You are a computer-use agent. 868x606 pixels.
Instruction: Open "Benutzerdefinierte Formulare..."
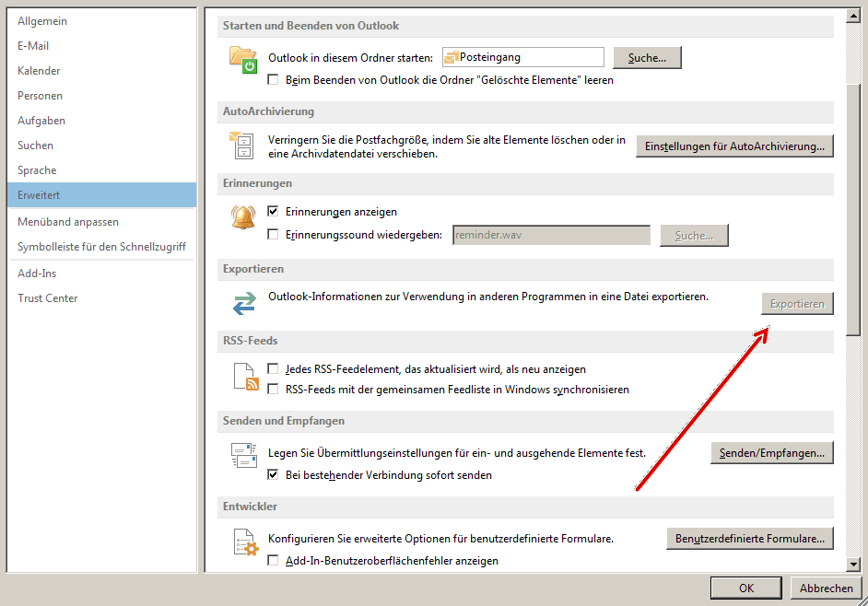click(x=750, y=539)
